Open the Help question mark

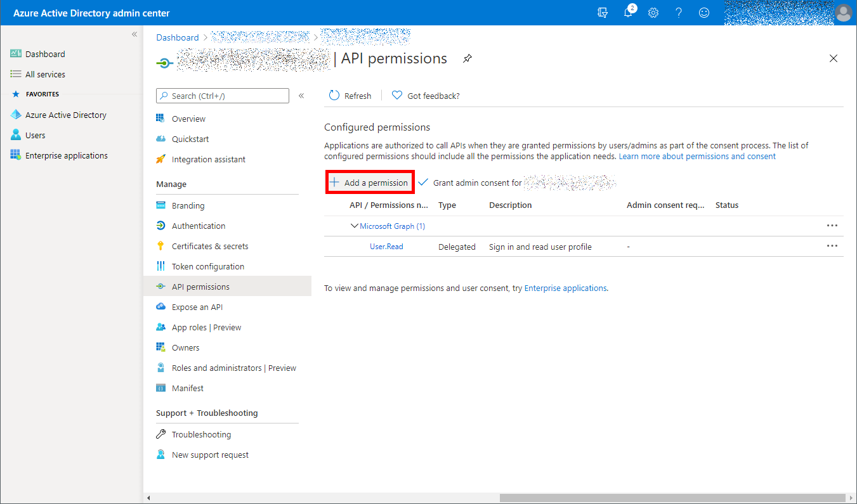pyautogui.click(x=679, y=13)
